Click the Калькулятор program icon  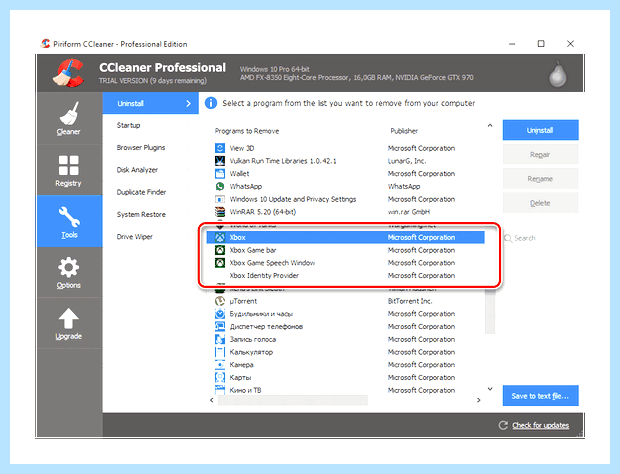[x=220, y=352]
